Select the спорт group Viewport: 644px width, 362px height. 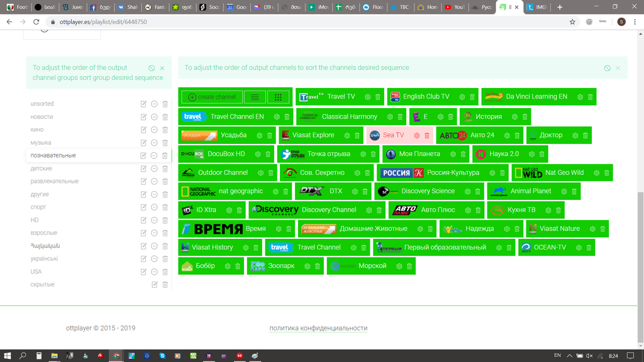(38, 207)
